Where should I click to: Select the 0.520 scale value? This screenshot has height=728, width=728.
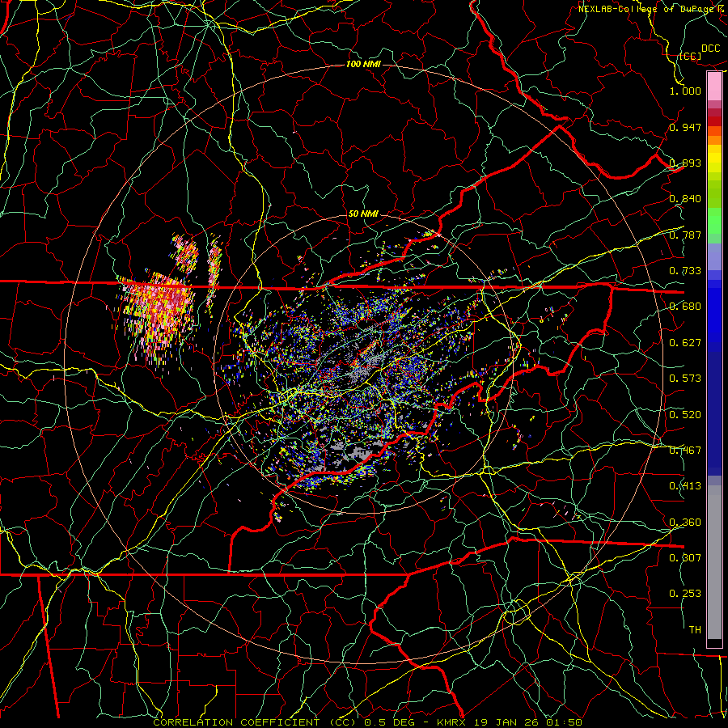click(x=685, y=415)
